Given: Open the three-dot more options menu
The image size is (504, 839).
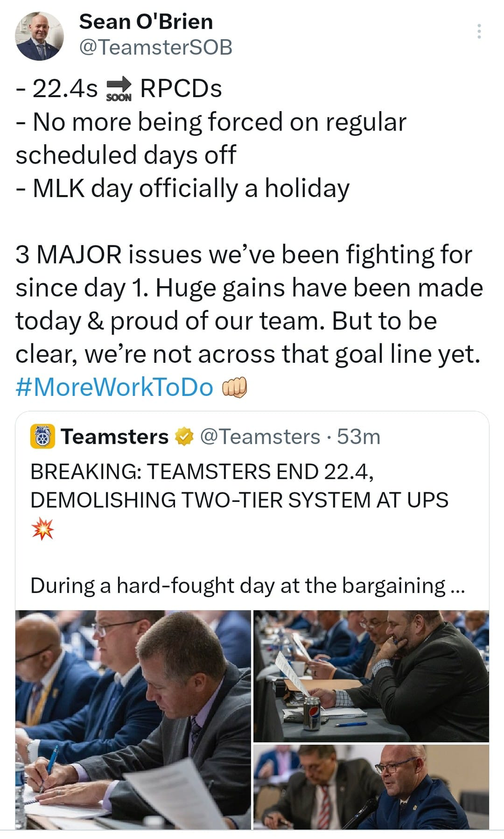Looking at the screenshot, I should [479, 31].
